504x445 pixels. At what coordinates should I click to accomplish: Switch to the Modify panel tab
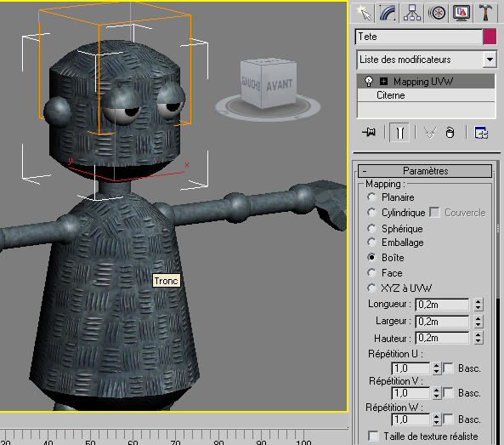(388, 13)
